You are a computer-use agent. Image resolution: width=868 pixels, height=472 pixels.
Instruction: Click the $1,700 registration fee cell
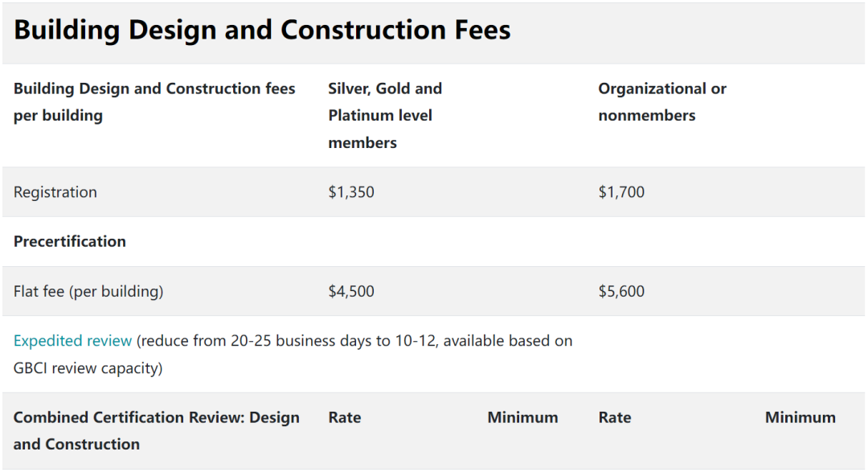[x=621, y=192]
